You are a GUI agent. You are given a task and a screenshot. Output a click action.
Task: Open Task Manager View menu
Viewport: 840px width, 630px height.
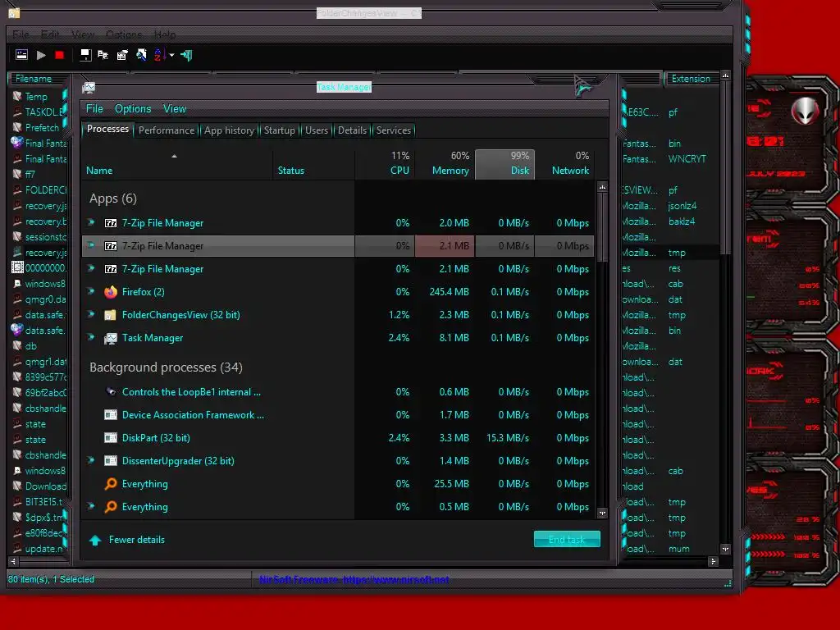[175, 109]
